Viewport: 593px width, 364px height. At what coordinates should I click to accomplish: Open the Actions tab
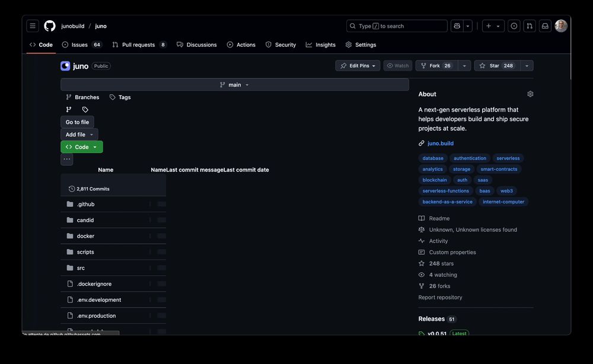[x=241, y=44]
